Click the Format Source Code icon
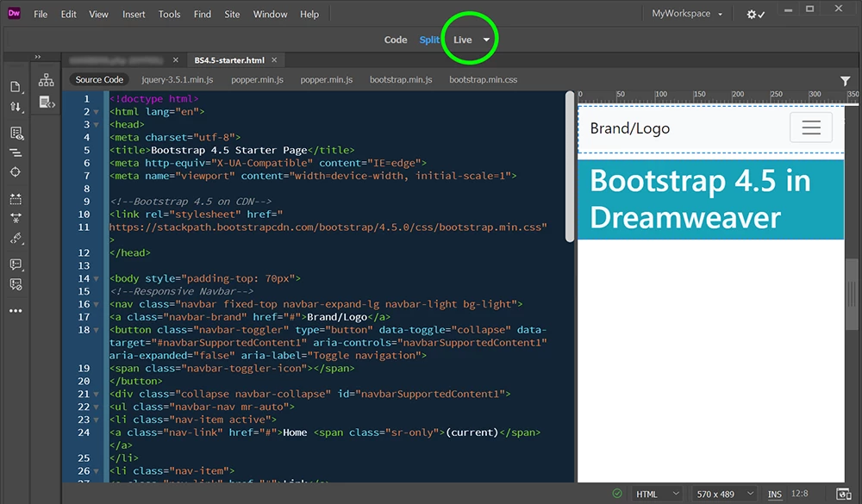 [x=16, y=152]
